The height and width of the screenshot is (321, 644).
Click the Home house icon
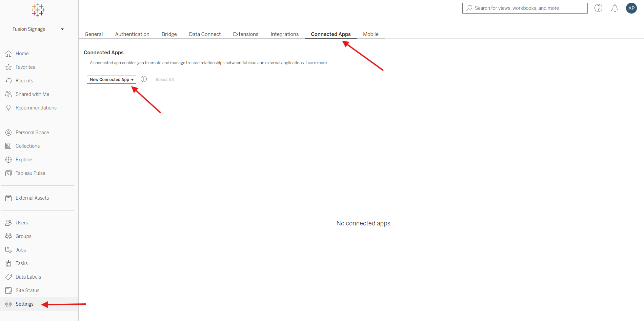8,54
